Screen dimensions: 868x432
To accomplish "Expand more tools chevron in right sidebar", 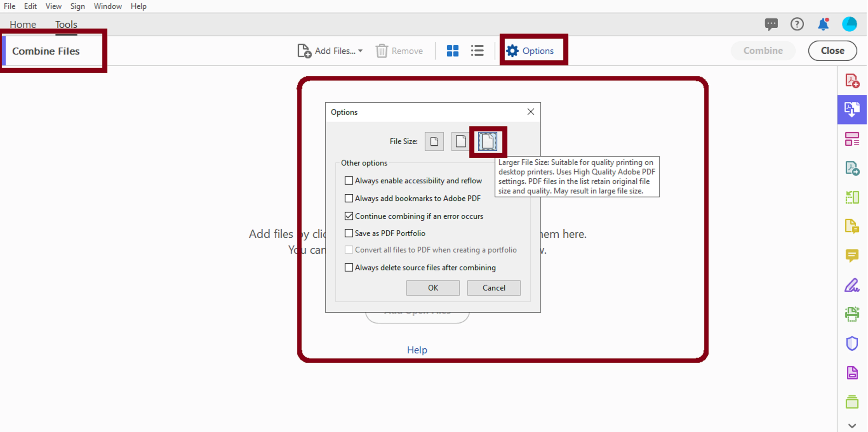I will click(x=852, y=425).
